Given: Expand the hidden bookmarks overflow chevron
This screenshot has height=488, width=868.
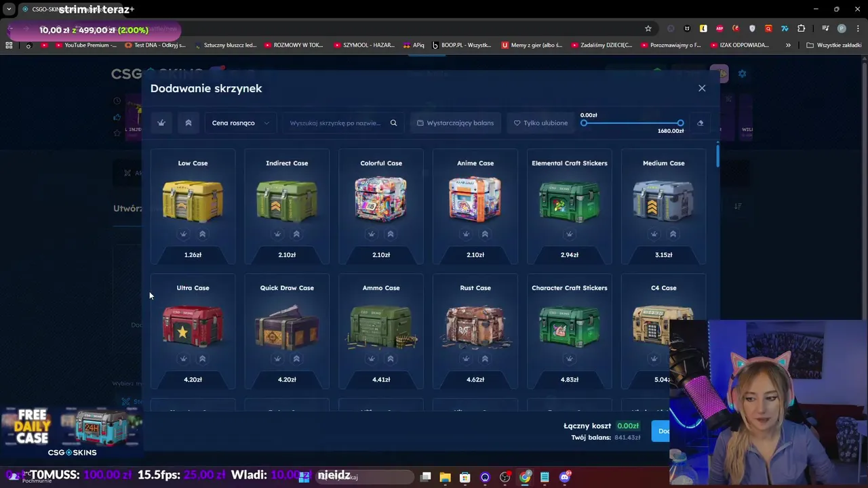Looking at the screenshot, I should (788, 45).
